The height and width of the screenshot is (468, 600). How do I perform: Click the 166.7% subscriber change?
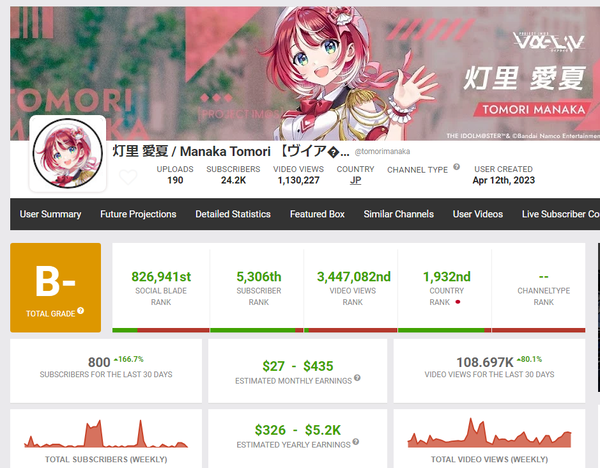tap(129, 359)
